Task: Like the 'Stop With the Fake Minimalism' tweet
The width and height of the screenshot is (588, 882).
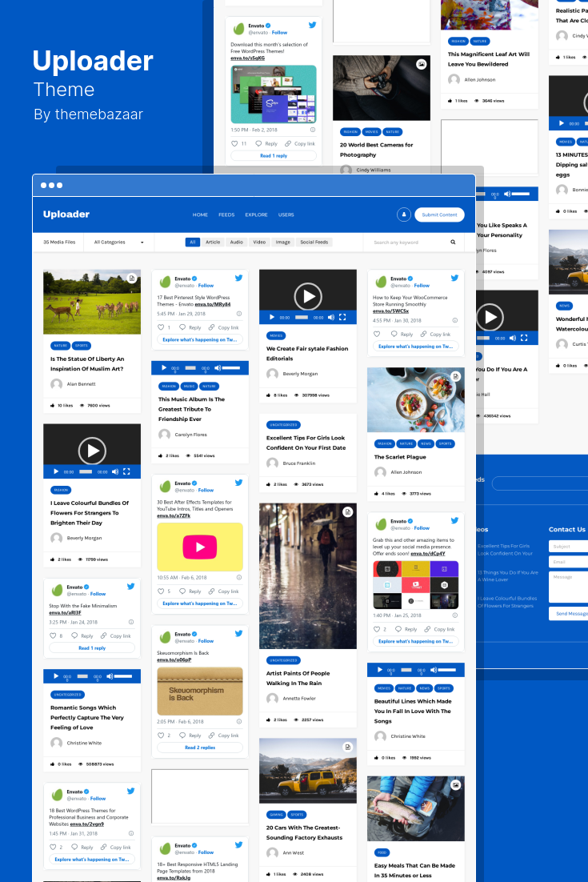Action: point(53,635)
